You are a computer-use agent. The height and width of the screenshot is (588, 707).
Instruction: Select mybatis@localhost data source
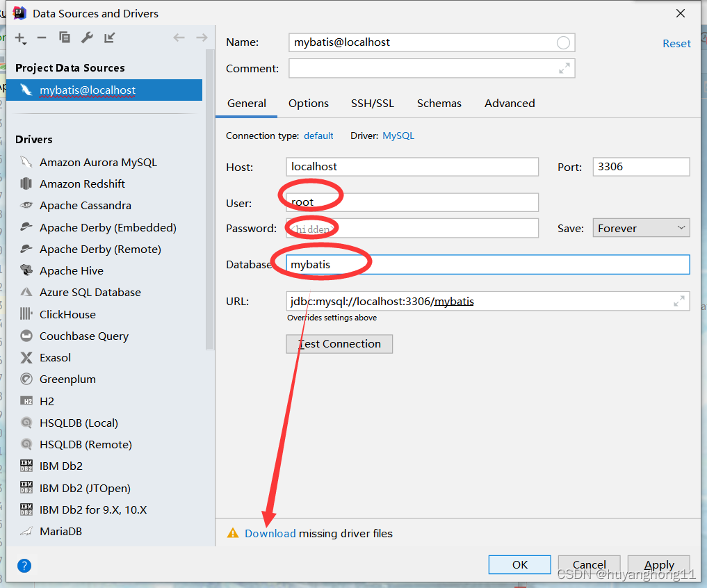pos(104,90)
